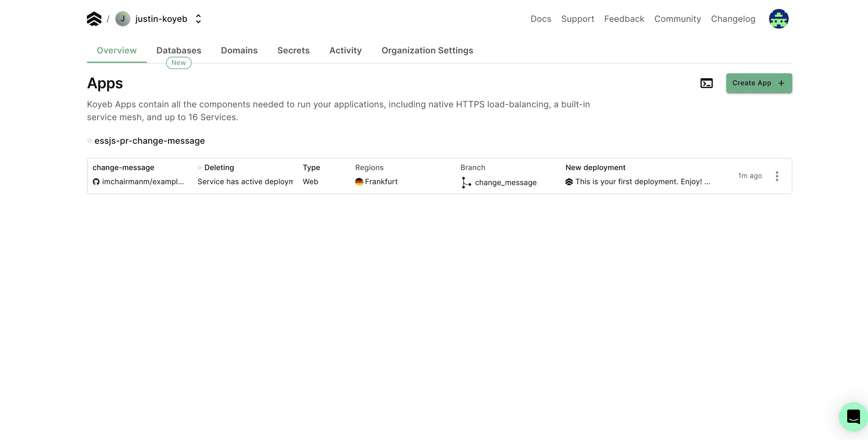Go to the Activity tab

345,51
